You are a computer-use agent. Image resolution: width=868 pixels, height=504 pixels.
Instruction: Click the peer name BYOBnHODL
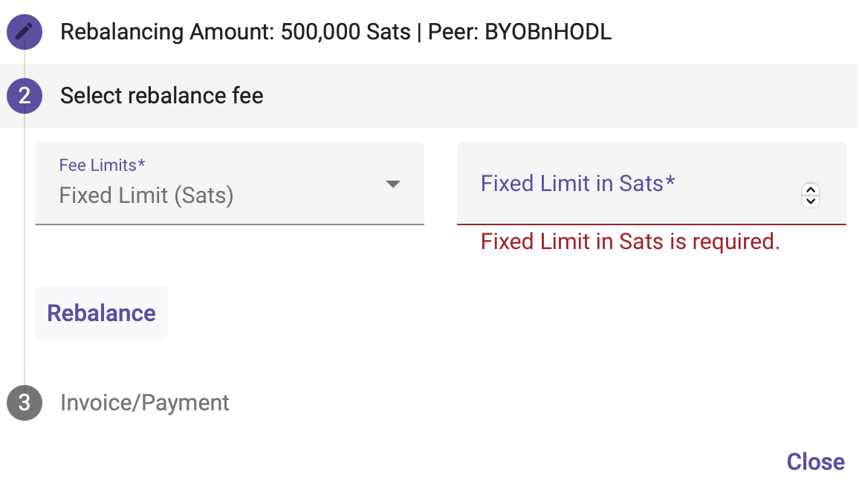click(x=548, y=32)
